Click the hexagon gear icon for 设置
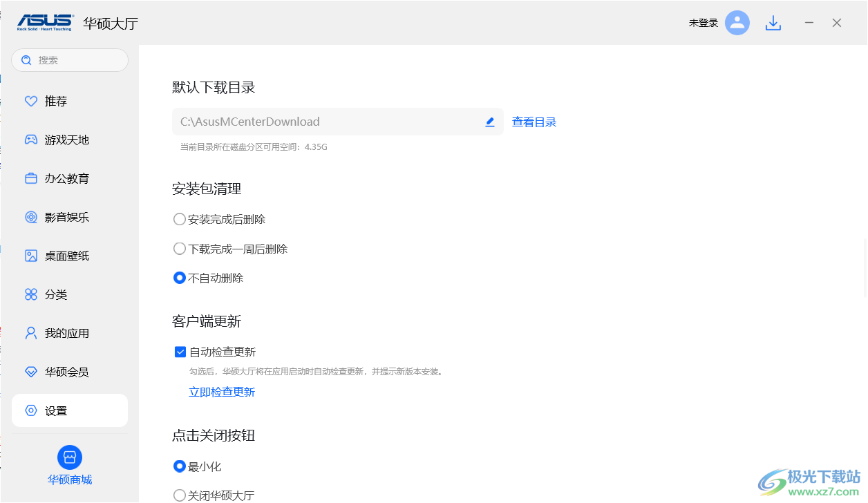This screenshot has height=503, width=868. pos(31,411)
